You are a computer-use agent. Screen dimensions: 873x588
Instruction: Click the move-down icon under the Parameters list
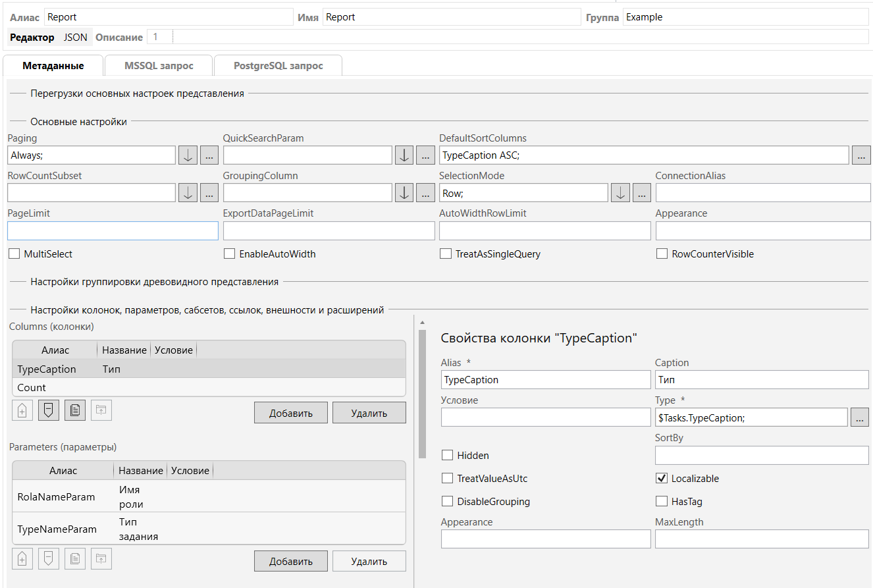(x=48, y=559)
